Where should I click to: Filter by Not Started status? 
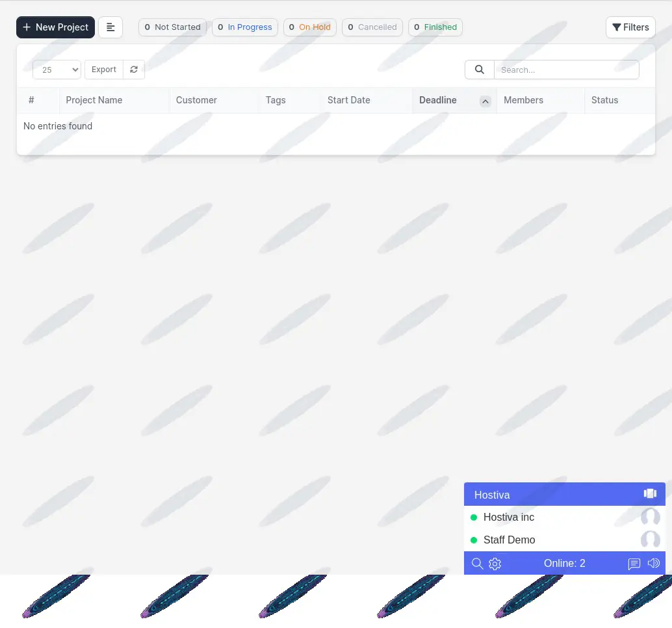coord(172,27)
